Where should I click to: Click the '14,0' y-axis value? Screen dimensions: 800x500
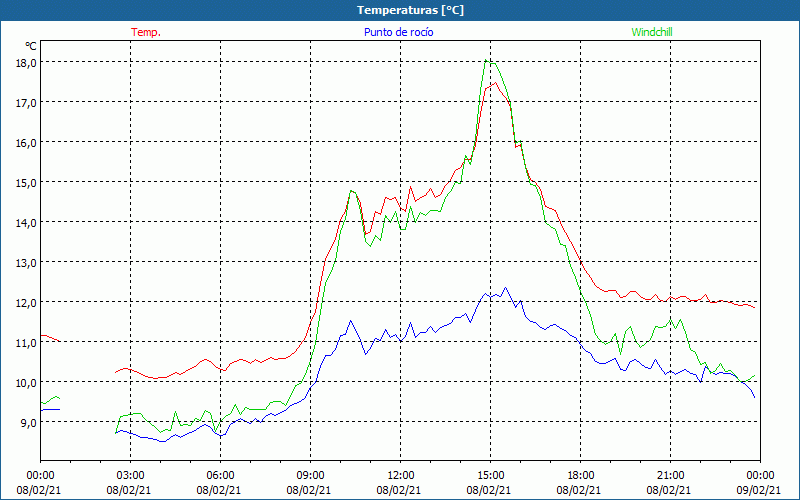[26, 222]
